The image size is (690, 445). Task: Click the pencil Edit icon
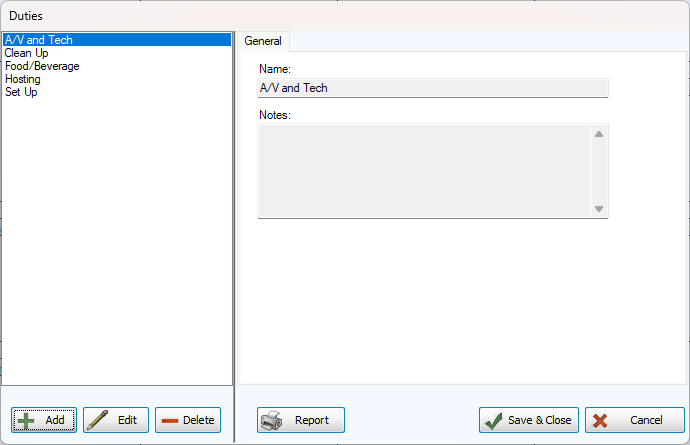pyautogui.click(x=98, y=420)
